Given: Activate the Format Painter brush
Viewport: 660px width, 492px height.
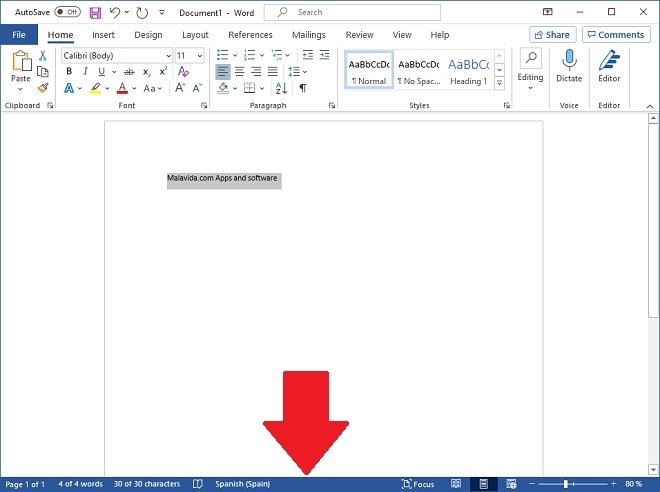Looking at the screenshot, I should [43, 88].
